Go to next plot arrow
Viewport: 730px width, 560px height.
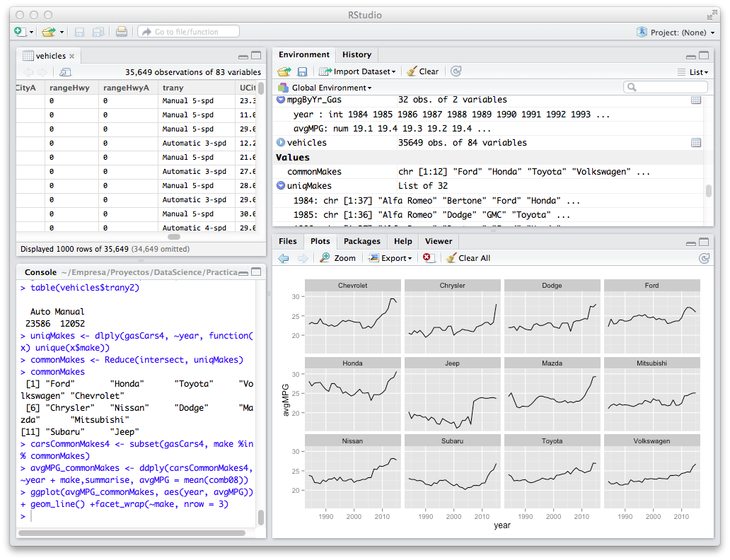pos(303,258)
